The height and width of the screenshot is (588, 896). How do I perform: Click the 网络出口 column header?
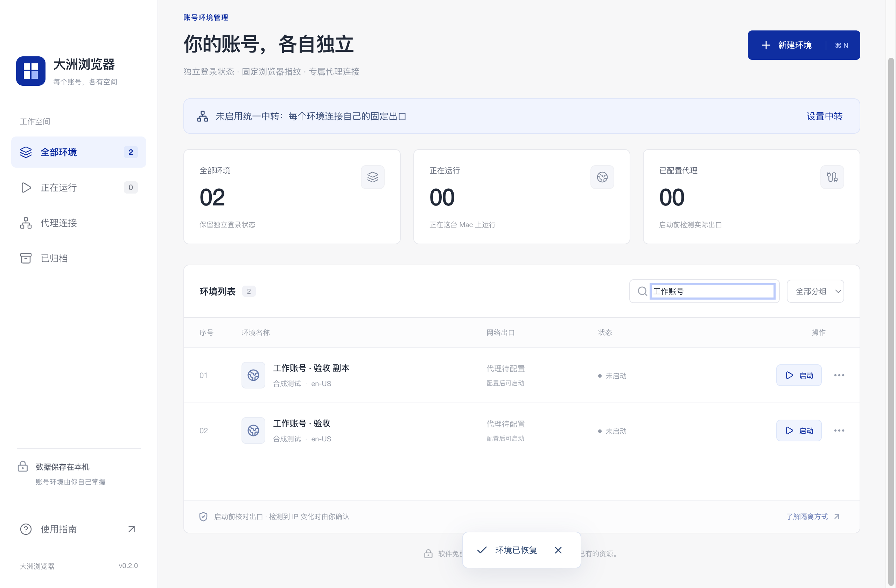click(500, 333)
